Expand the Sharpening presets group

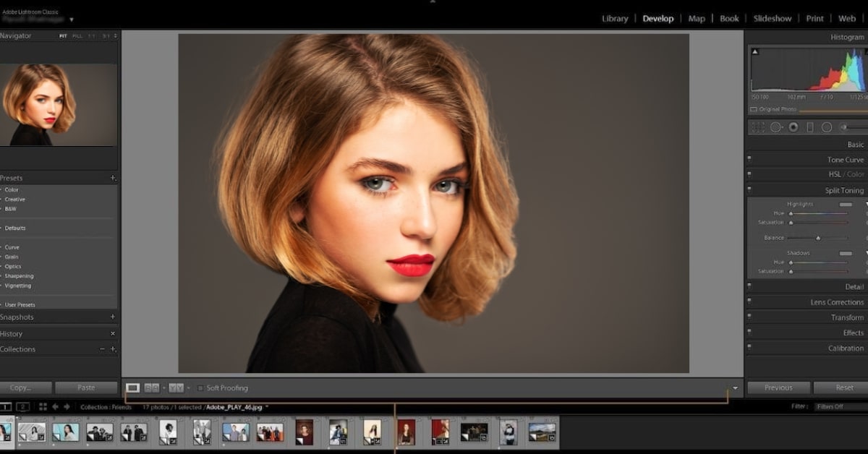tap(17, 276)
